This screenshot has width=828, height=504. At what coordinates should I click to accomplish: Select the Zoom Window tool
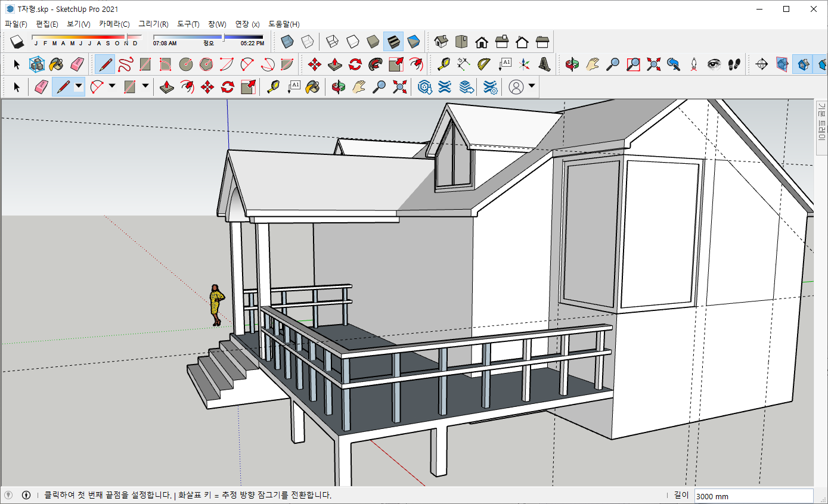coord(633,64)
